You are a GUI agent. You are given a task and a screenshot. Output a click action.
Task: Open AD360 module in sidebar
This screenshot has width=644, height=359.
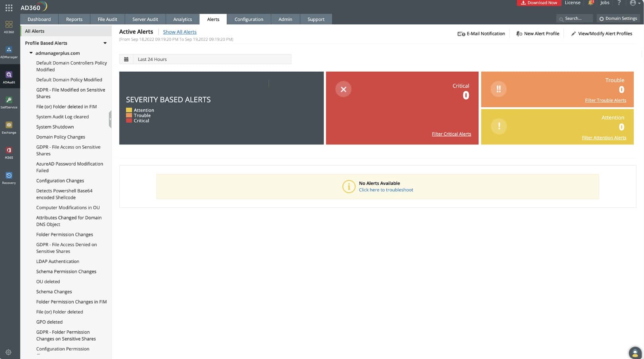(x=9, y=27)
